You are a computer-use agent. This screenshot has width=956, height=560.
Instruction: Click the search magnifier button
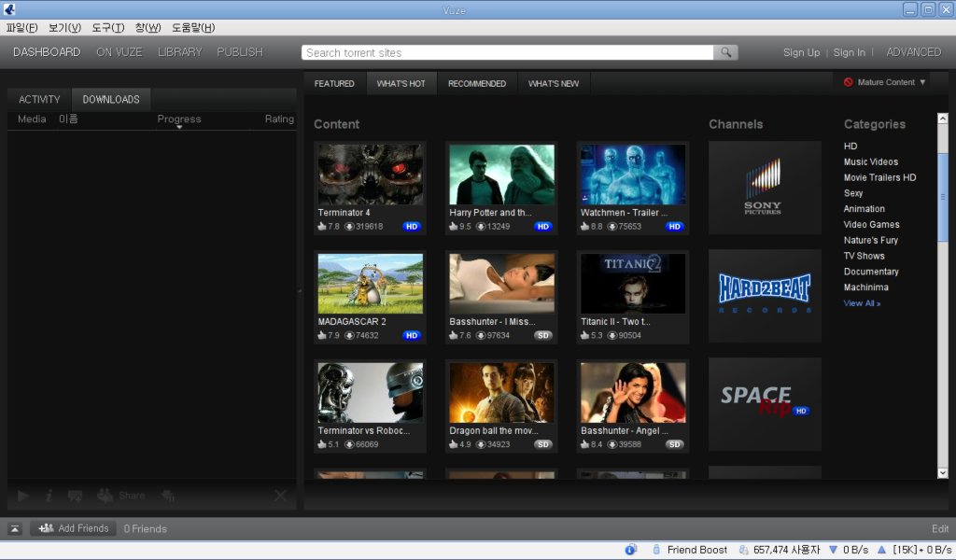[725, 52]
